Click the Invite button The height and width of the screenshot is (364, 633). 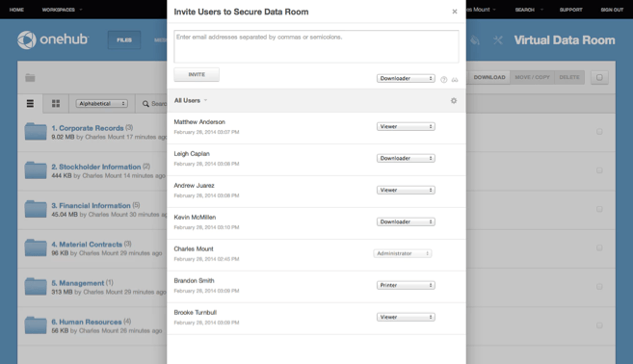pos(197,75)
